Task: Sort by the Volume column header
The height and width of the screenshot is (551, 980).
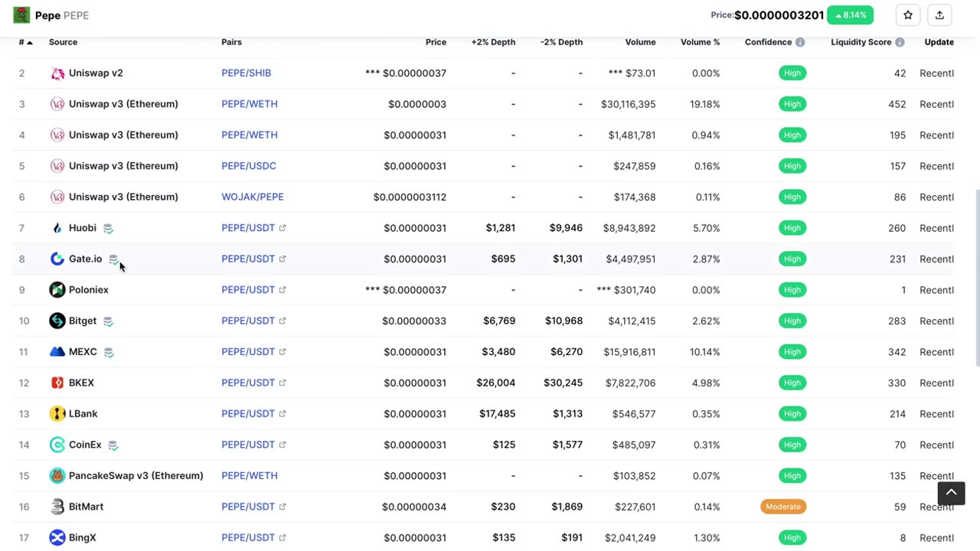Action: [x=640, y=42]
